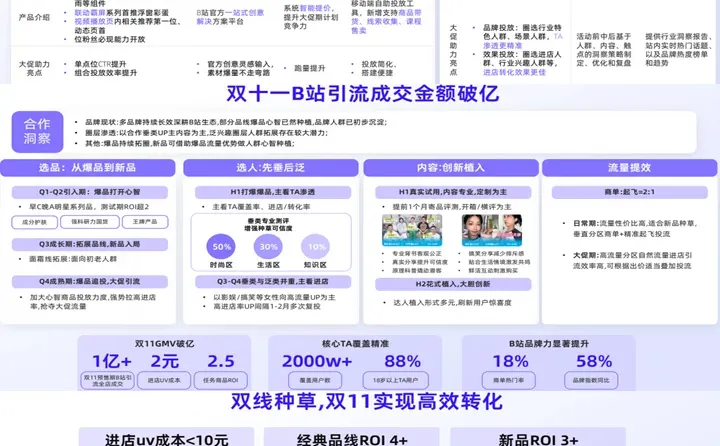This screenshot has height=446, width=720.
Task: Click the 王牌产品 pill tag
Action: click(145, 221)
